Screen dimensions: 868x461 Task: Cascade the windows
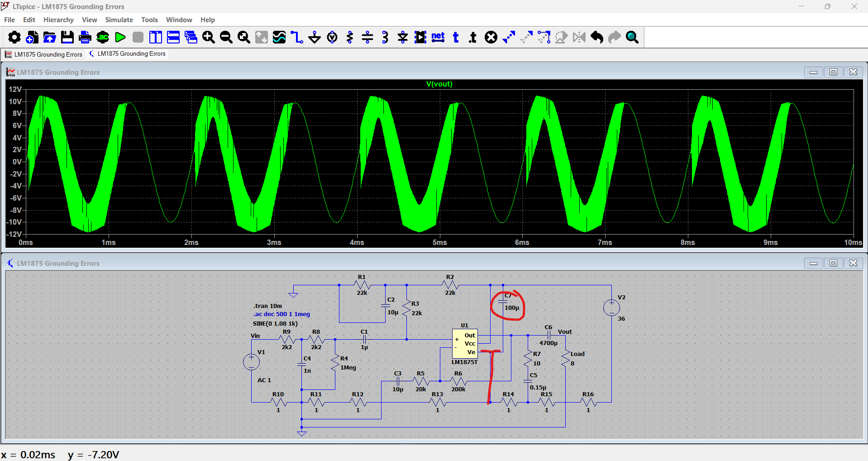(191, 37)
